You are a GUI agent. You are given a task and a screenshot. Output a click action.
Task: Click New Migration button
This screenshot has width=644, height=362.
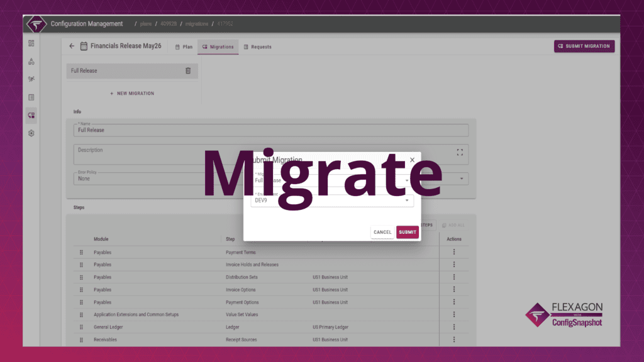pos(132,94)
